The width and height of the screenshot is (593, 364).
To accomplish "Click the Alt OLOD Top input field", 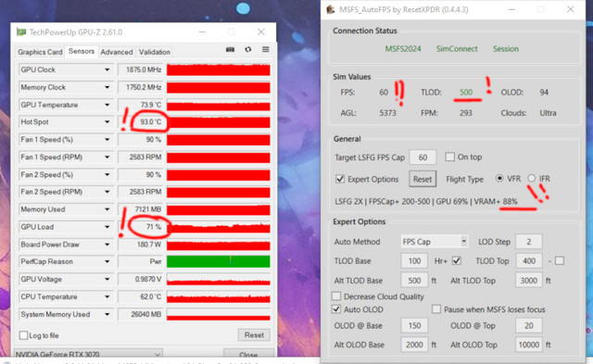I will (x=529, y=345).
